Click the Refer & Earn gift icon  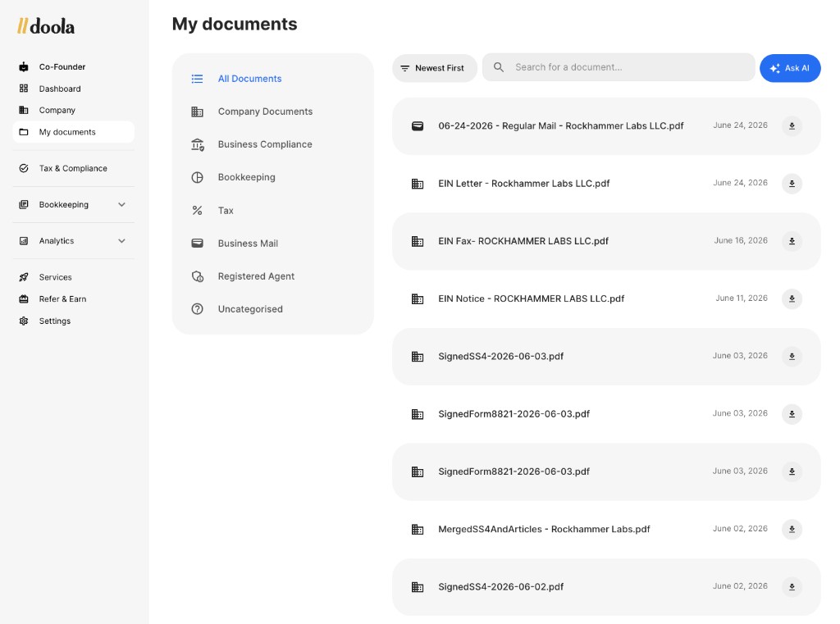pyautogui.click(x=24, y=298)
